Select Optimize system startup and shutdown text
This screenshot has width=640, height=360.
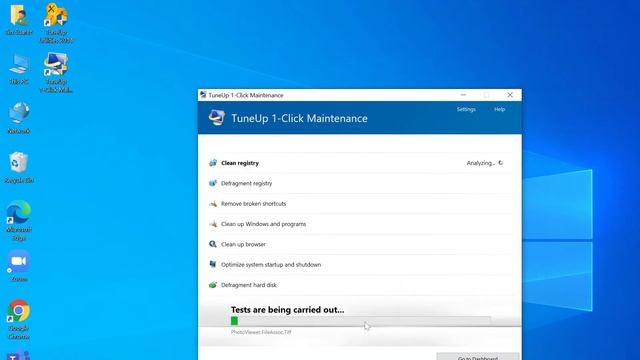coord(271,264)
